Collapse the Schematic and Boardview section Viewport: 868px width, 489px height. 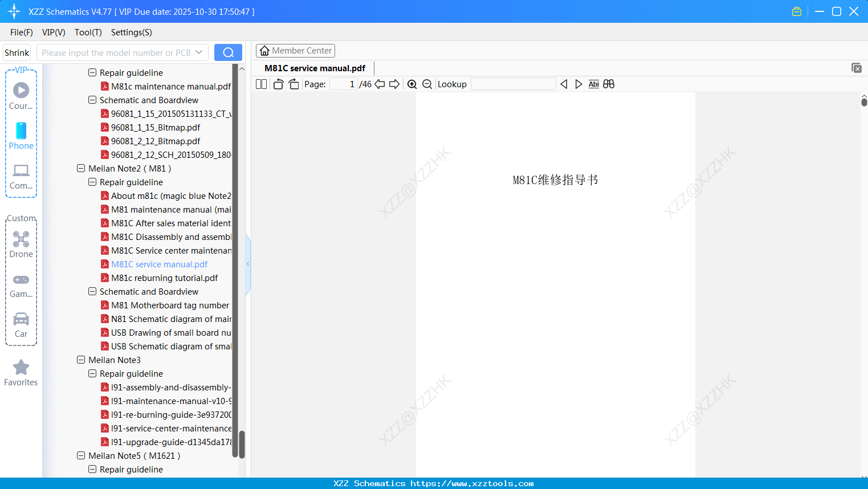pyautogui.click(x=92, y=291)
